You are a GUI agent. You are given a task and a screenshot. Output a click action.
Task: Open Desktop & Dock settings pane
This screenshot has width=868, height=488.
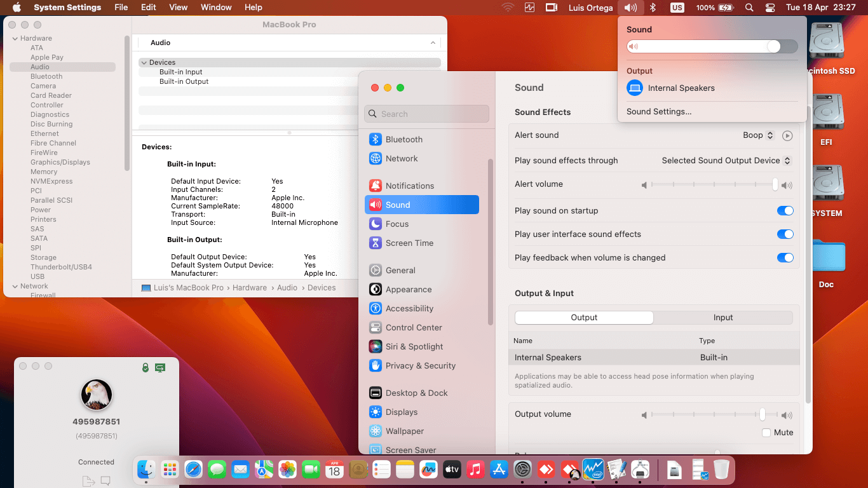(x=421, y=393)
